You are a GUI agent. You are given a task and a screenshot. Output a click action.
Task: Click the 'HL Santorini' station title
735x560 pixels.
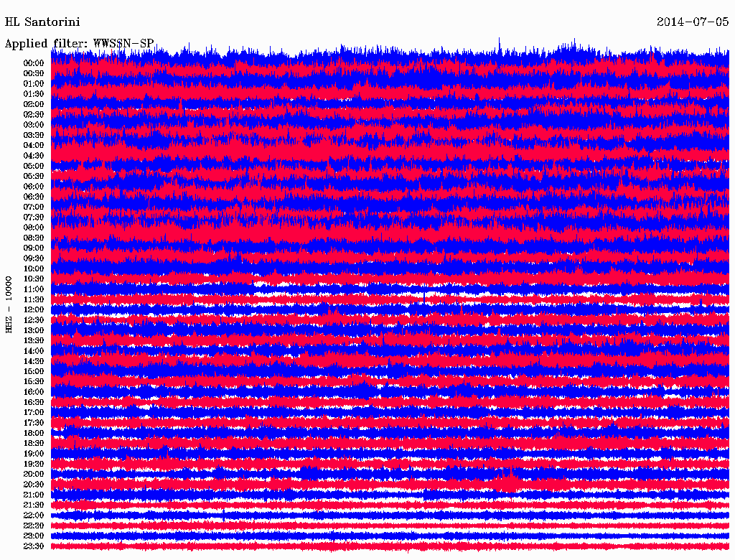coord(42,22)
